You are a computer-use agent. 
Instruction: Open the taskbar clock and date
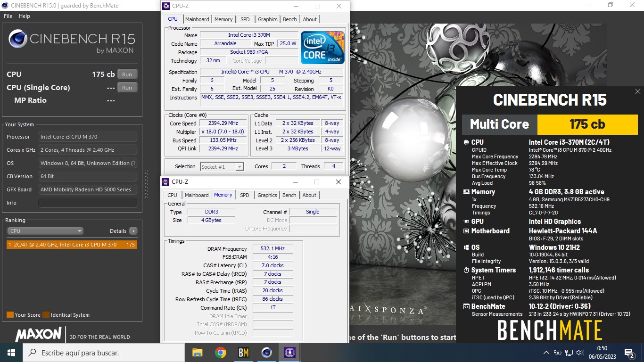(x=602, y=353)
